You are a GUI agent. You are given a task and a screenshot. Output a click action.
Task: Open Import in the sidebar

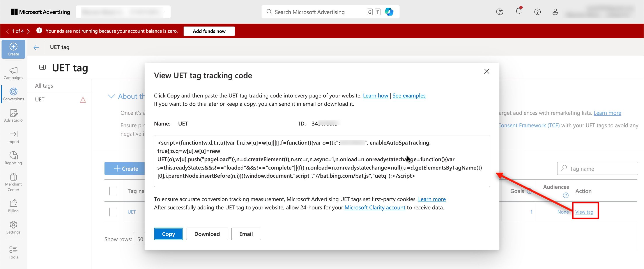13,137
